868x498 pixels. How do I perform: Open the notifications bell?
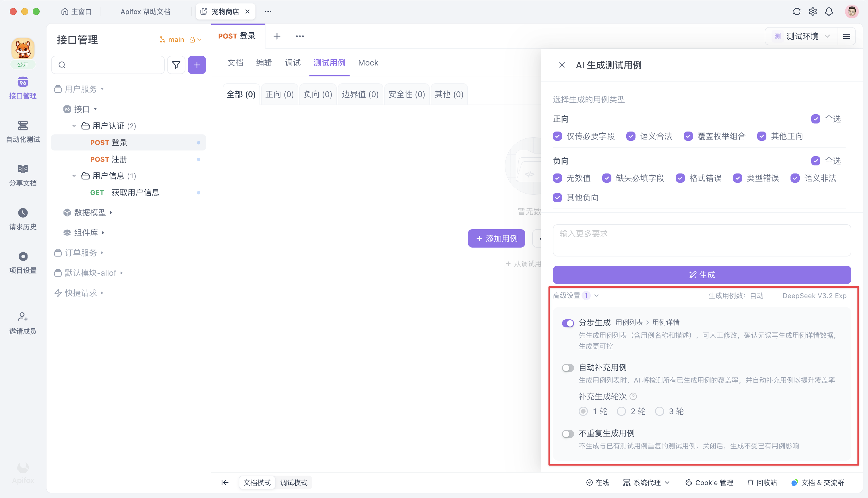point(829,11)
